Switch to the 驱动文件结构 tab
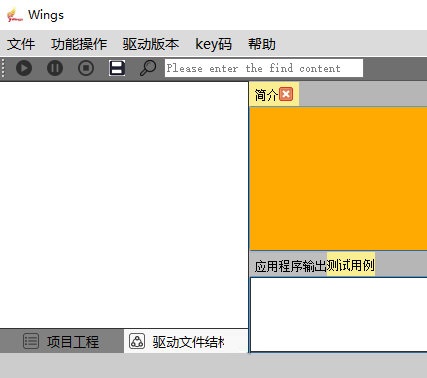 pyautogui.click(x=186, y=341)
